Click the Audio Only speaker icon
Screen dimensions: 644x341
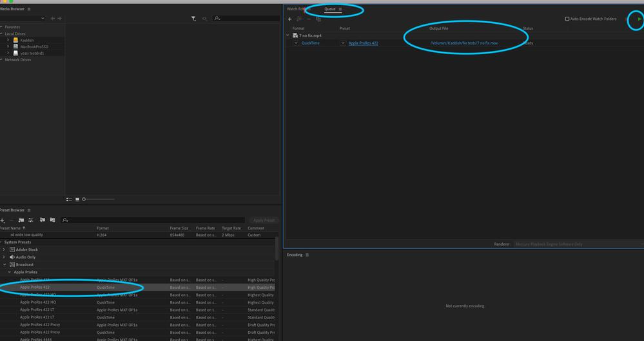12,257
